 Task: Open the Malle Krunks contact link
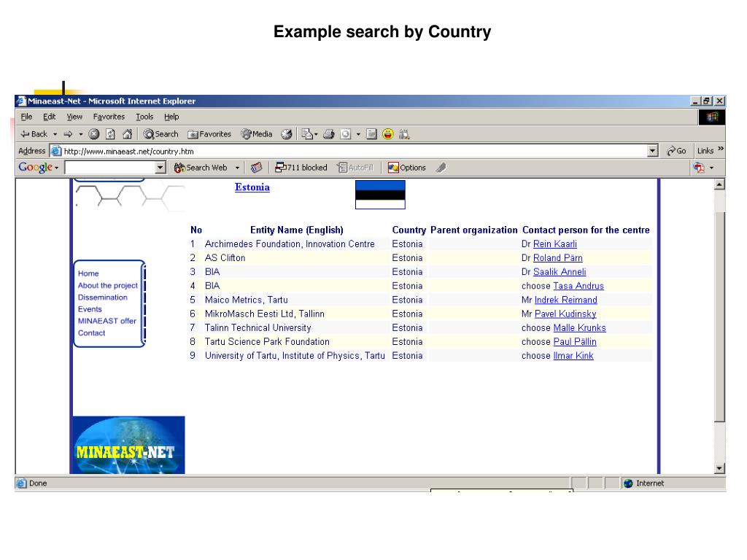tap(580, 327)
